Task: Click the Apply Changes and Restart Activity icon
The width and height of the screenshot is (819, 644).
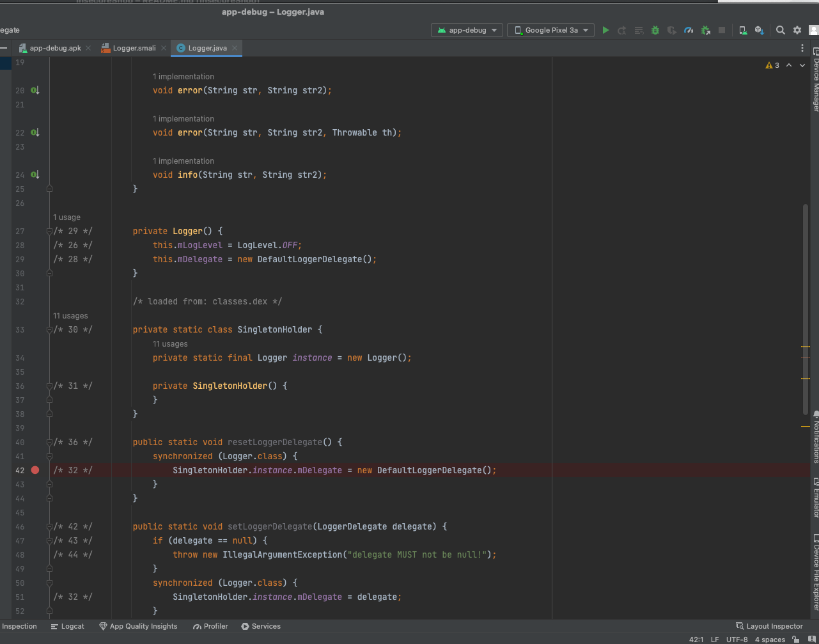Action: [x=622, y=30]
